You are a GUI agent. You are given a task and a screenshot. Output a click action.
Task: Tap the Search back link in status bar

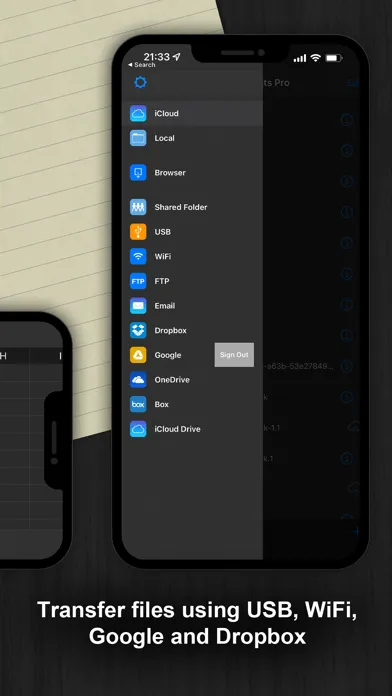point(142,65)
